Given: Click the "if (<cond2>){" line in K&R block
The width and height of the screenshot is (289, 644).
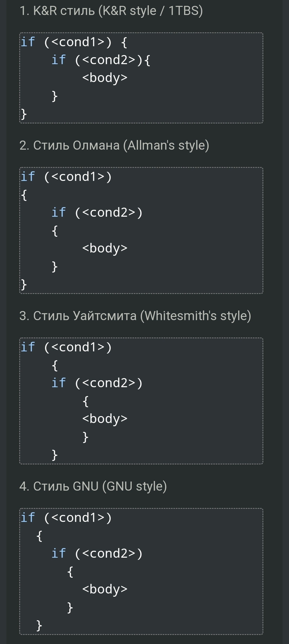Looking at the screenshot, I should tap(101, 60).
